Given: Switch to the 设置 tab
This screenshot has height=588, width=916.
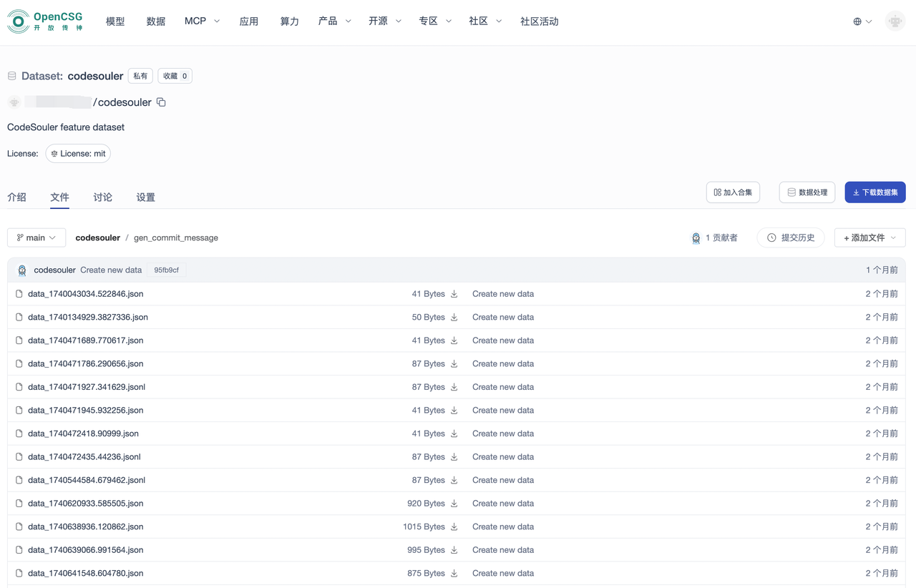Looking at the screenshot, I should click(x=145, y=197).
